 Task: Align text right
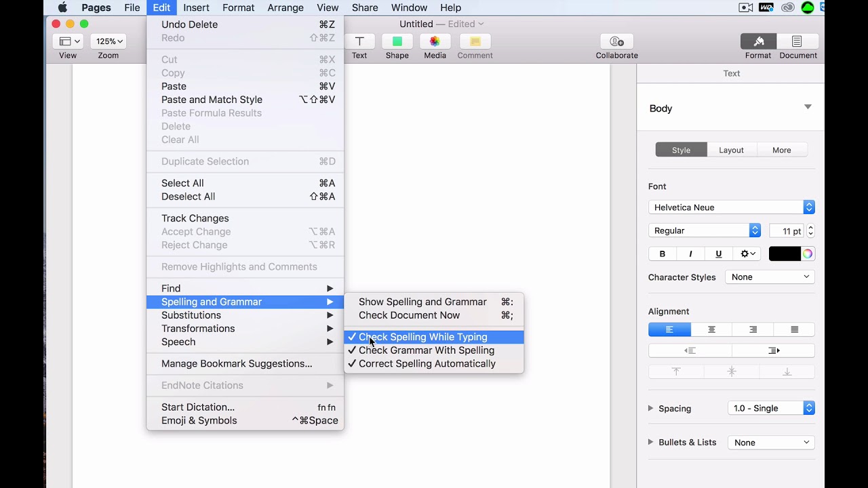[753, 329]
